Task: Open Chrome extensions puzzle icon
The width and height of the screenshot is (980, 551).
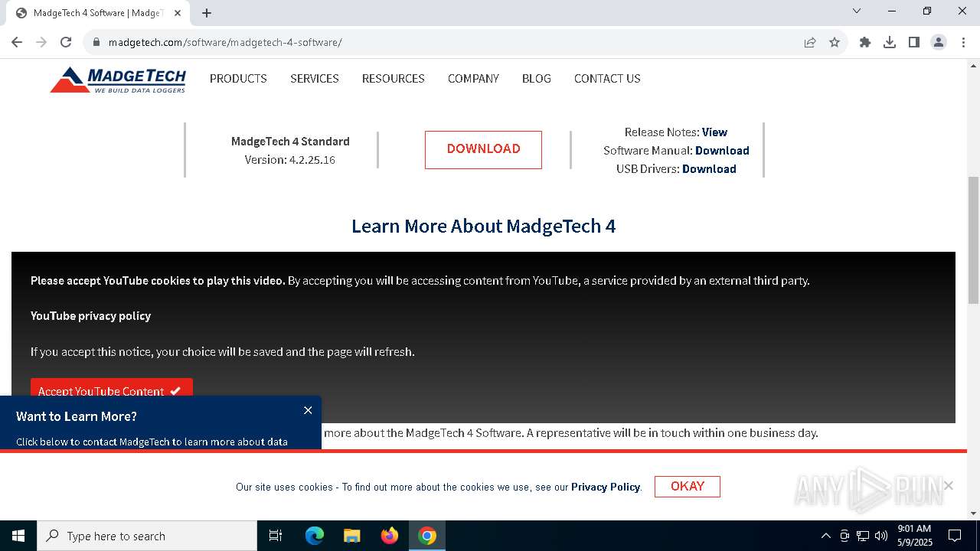Action: coord(865,42)
